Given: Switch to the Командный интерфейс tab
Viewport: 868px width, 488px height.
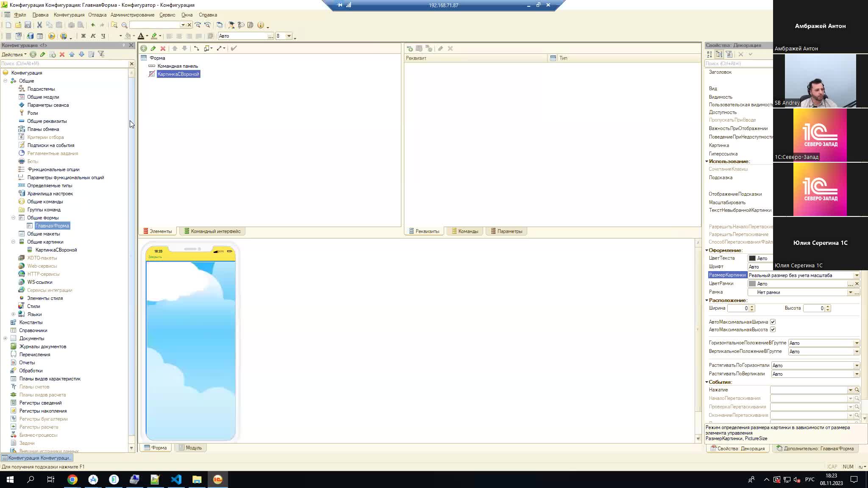Looking at the screenshot, I should coord(212,231).
